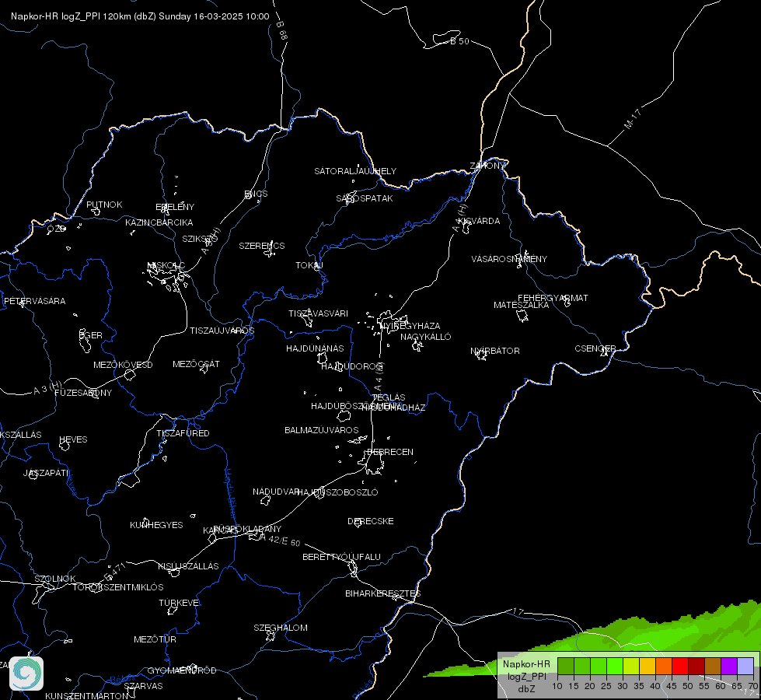Click the VÁSÁROSNAMÉNY city label
The height and width of the screenshot is (700, 761).
pyautogui.click(x=509, y=259)
